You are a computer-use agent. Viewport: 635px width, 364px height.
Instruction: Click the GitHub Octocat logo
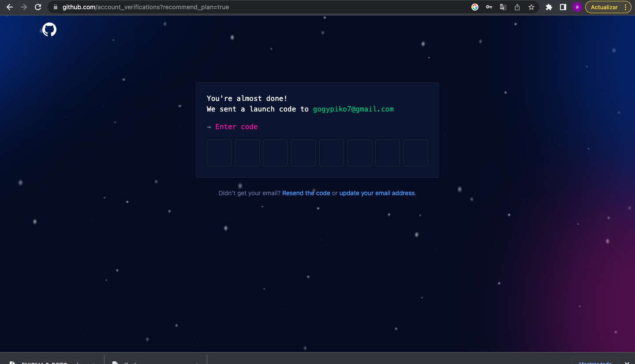[49, 30]
